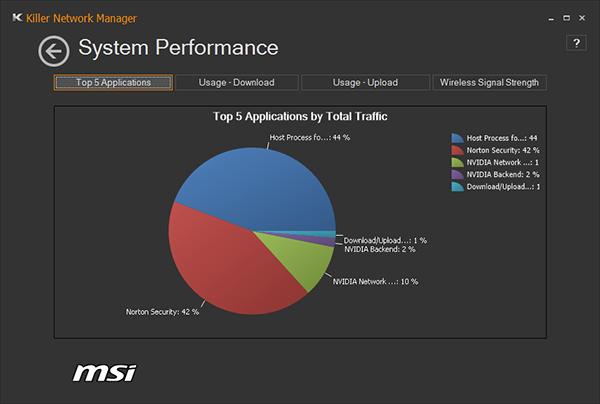Click the red Norton Security legend icon
Screen dimensions: 600x404
pyautogui.click(x=457, y=150)
